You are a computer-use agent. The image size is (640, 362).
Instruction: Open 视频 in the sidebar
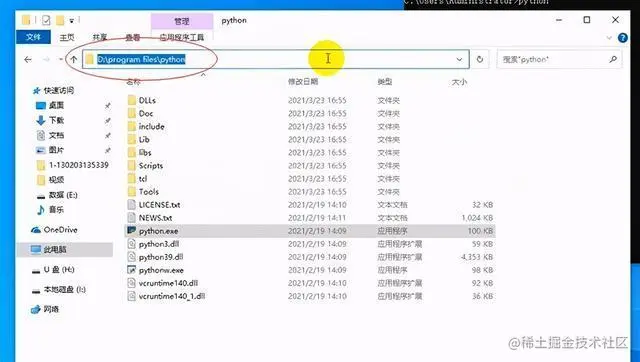click(56, 180)
